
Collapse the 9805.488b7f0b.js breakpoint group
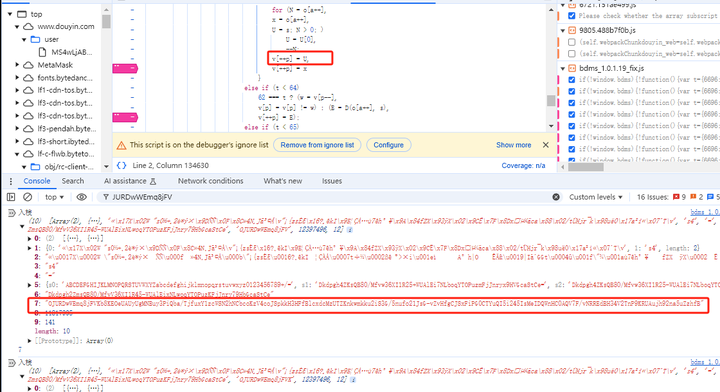(562, 30)
